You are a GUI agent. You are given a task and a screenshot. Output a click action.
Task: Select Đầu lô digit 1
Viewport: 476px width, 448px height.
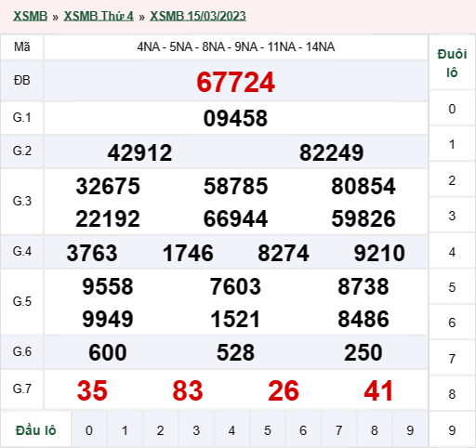click(x=125, y=430)
